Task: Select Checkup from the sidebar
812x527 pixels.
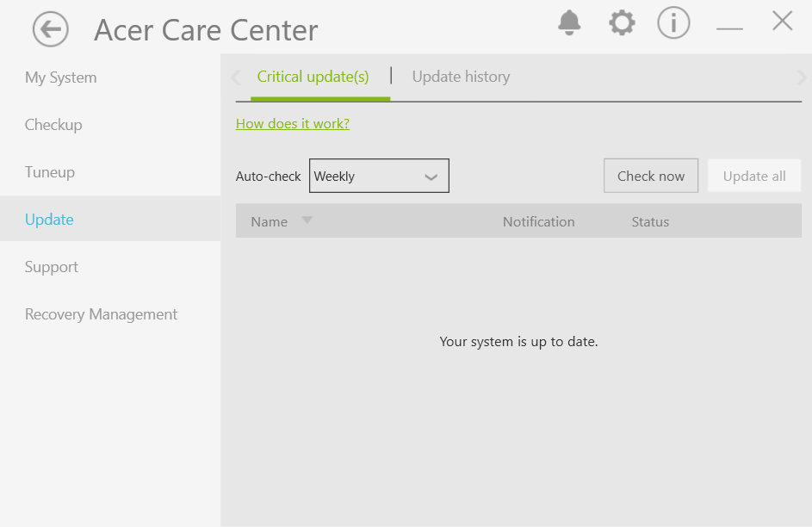Action: point(53,124)
